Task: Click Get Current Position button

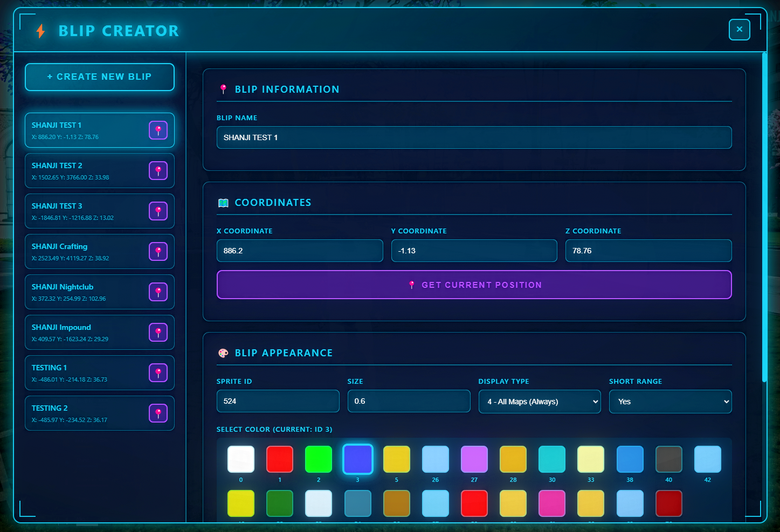Action: [x=474, y=285]
